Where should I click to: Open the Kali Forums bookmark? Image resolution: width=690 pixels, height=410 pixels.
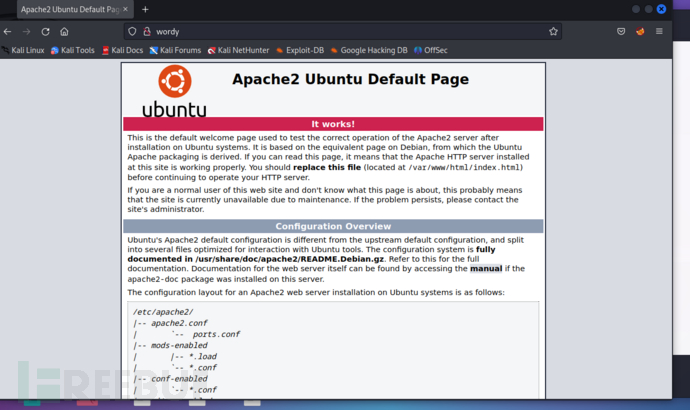[x=175, y=49]
